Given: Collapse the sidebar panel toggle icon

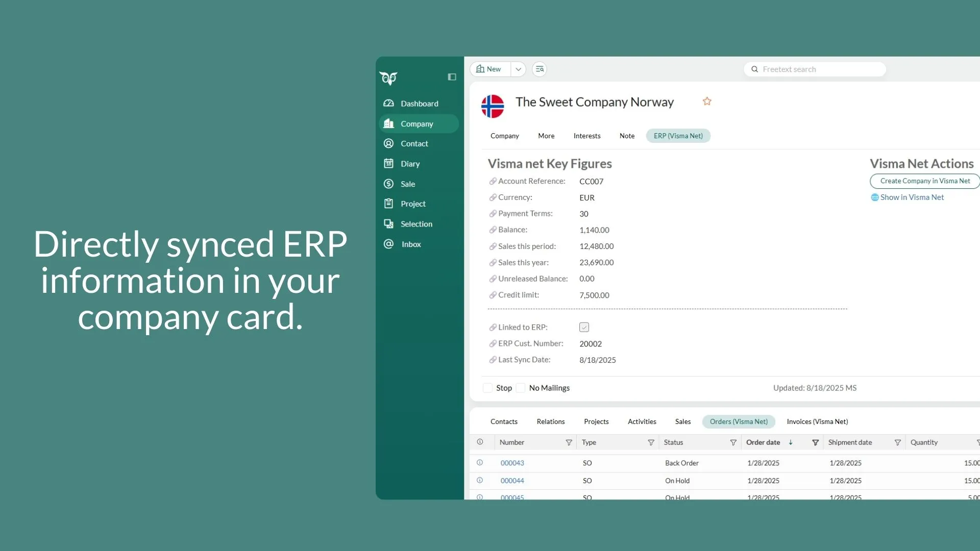Looking at the screenshot, I should (452, 77).
